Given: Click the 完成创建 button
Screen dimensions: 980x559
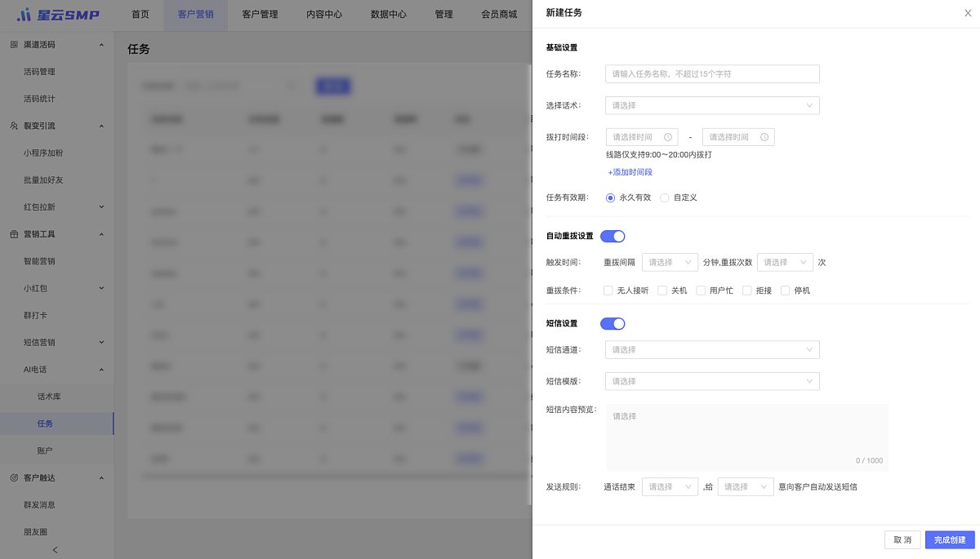Looking at the screenshot, I should (x=950, y=540).
